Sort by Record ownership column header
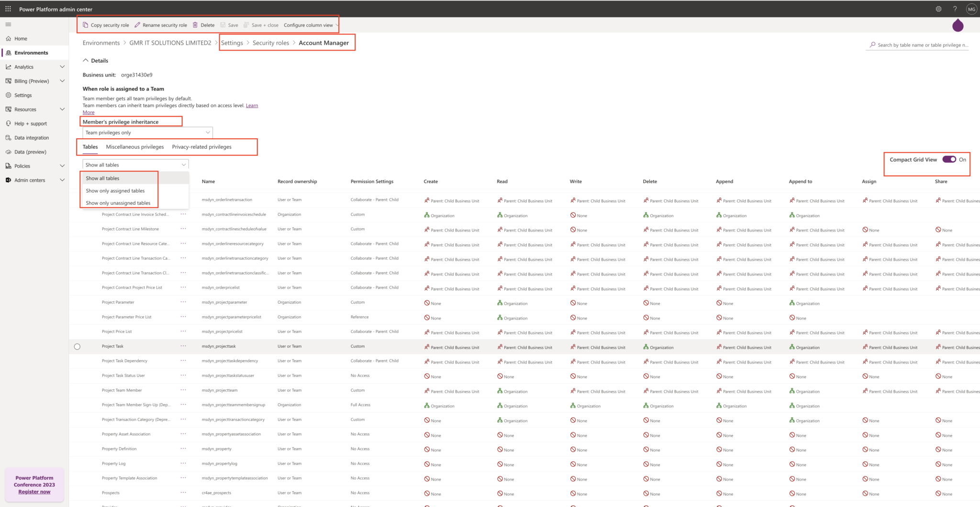 click(x=297, y=181)
